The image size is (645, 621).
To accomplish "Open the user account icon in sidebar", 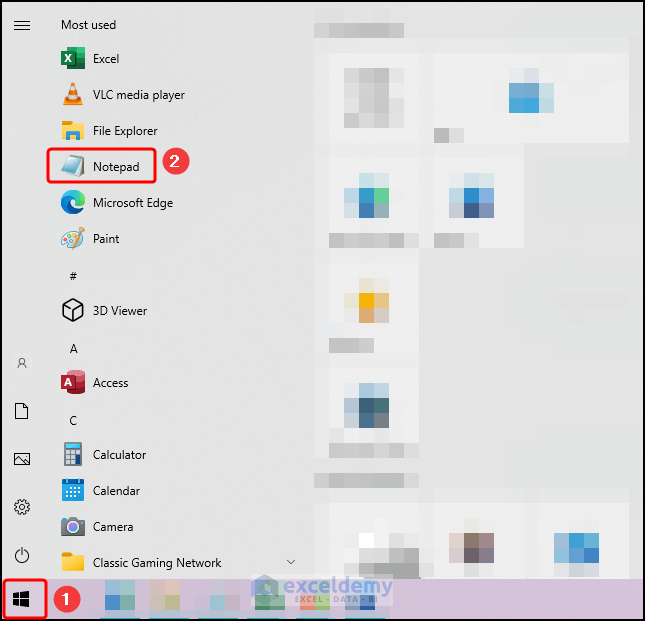I will (22, 363).
